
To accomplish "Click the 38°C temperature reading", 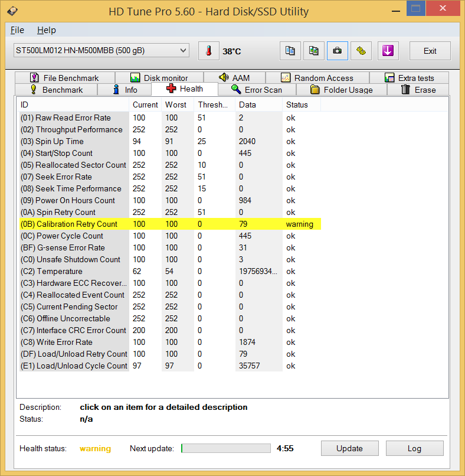I will (232, 51).
